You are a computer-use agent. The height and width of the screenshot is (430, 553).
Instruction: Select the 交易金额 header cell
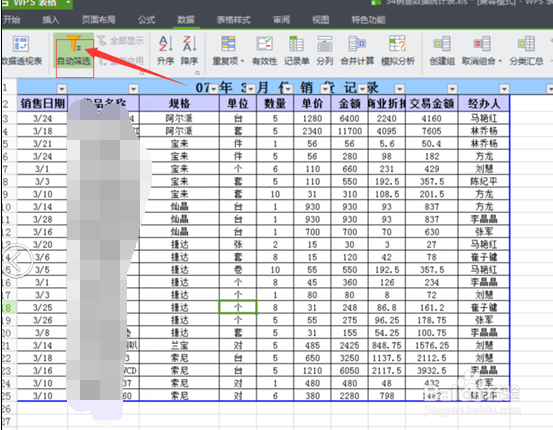(x=432, y=103)
